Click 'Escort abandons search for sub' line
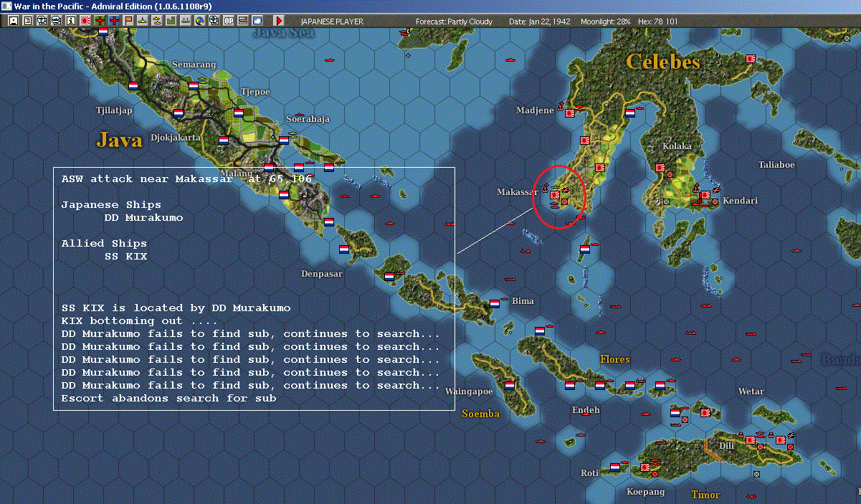 click(168, 398)
